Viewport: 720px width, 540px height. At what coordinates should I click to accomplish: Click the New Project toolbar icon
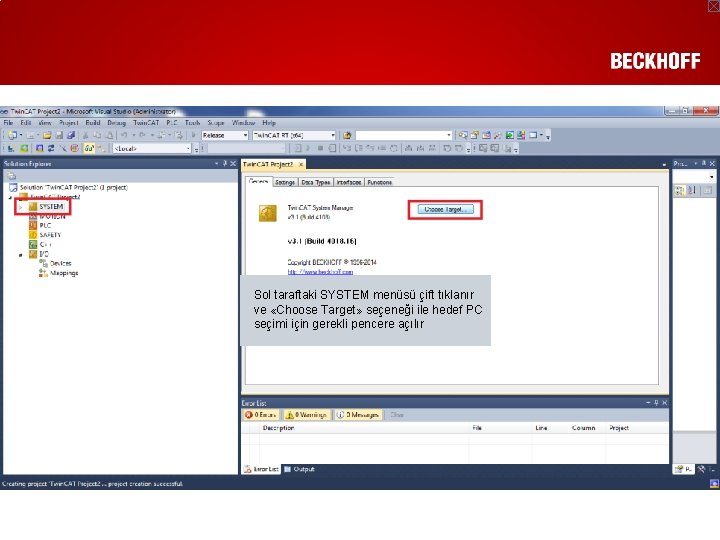click(12, 135)
